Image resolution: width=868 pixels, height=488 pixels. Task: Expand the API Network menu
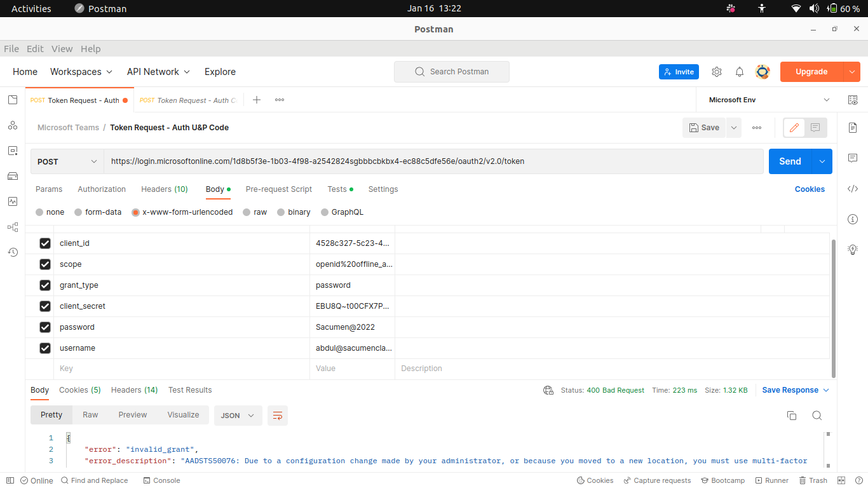point(158,72)
